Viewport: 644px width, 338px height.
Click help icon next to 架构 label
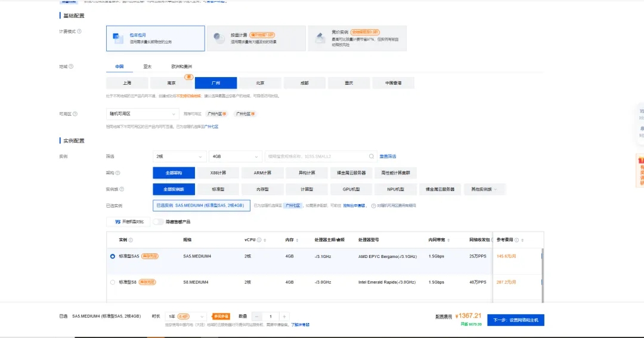117,173
